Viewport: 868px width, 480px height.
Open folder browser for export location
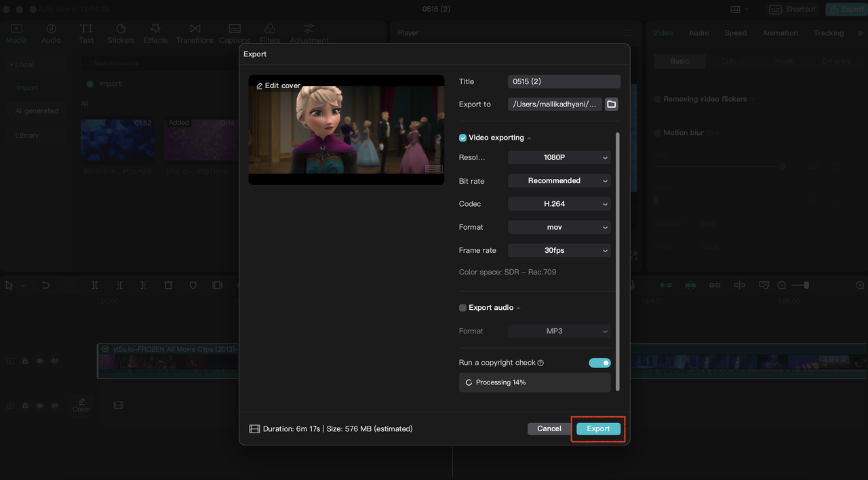tap(611, 104)
